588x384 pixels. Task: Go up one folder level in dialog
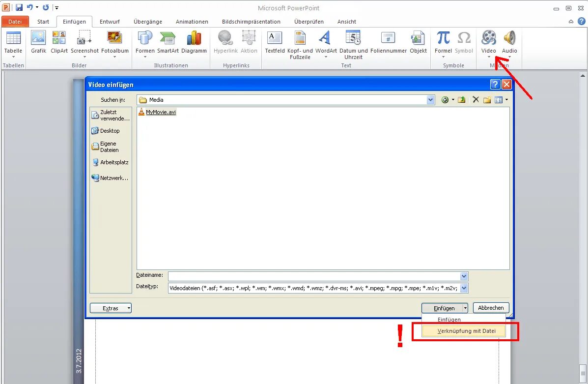[x=462, y=100]
